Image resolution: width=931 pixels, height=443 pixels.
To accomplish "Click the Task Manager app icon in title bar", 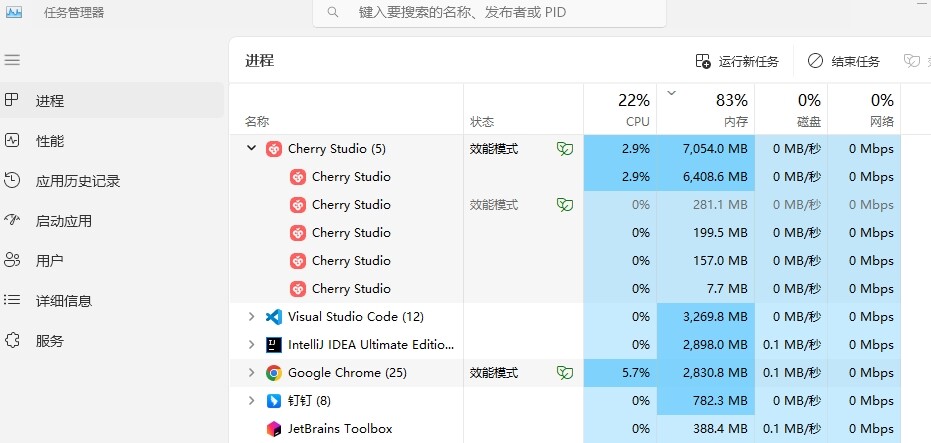I will [x=14, y=12].
